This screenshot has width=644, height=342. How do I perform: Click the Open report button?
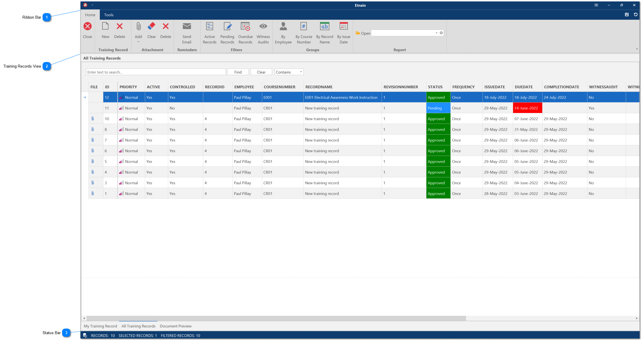pyautogui.click(x=363, y=33)
